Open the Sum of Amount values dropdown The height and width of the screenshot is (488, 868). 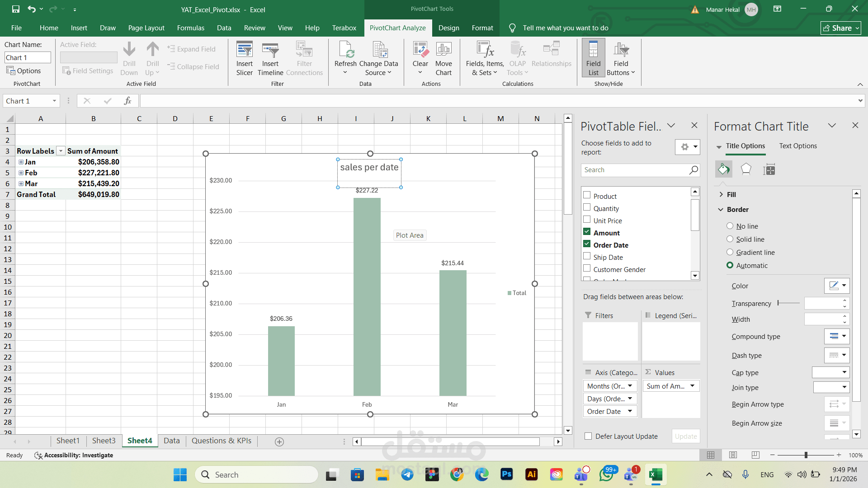[x=692, y=386]
